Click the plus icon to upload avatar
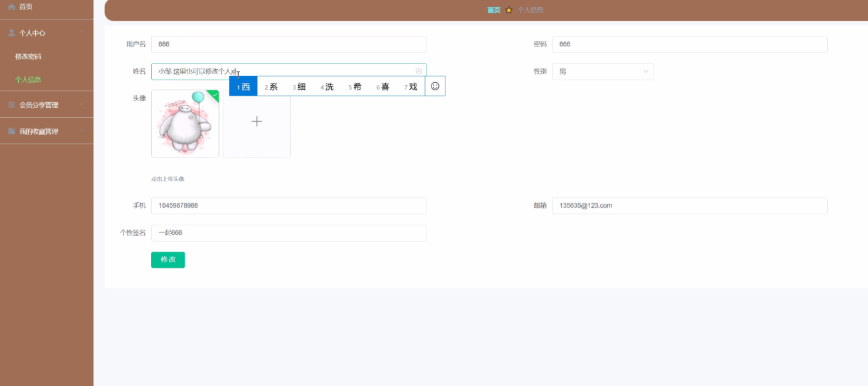Screen dimensions: 868x386 (257, 122)
